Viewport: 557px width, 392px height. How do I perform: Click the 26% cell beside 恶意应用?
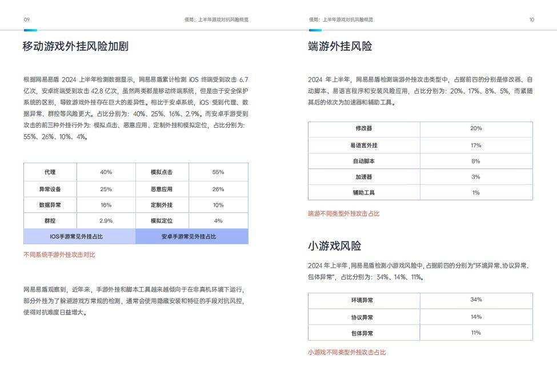pos(218,189)
